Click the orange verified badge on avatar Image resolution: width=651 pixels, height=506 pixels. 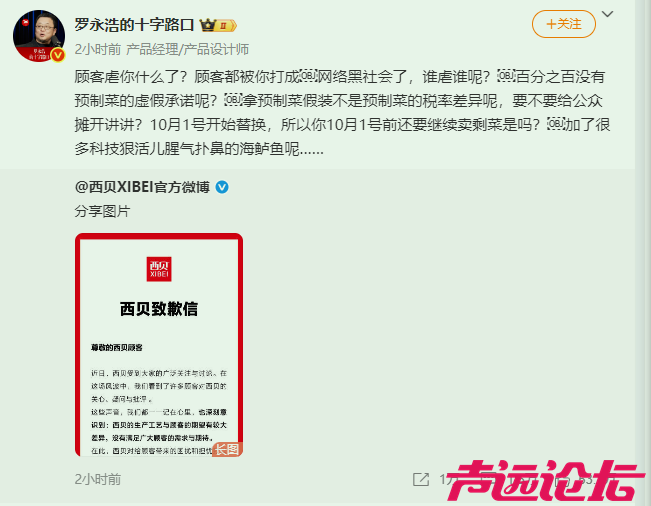click(58, 54)
